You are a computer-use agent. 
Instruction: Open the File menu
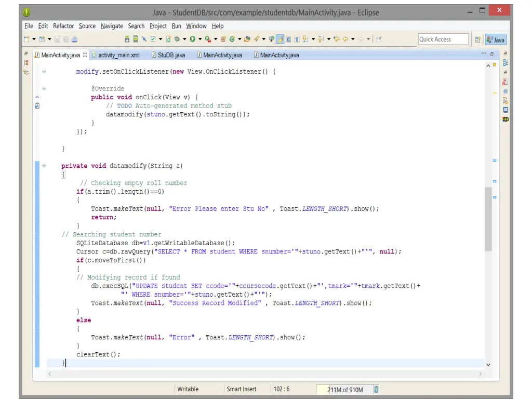point(29,26)
